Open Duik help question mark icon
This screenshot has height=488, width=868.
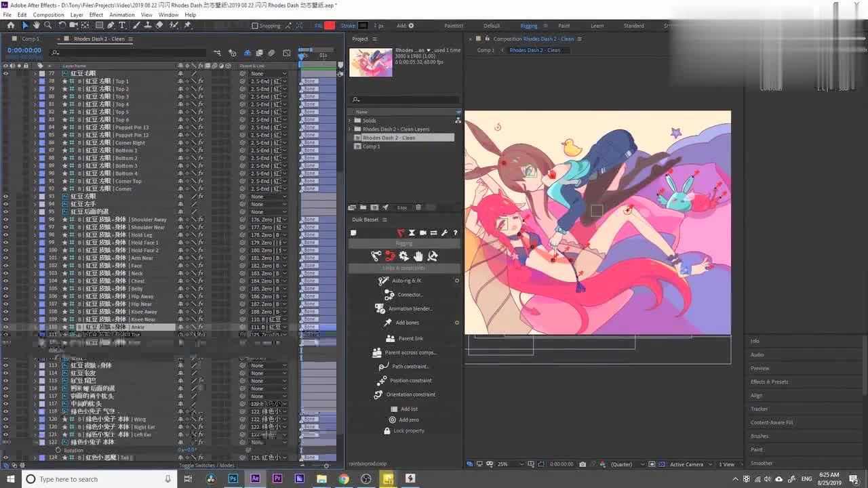455,232
